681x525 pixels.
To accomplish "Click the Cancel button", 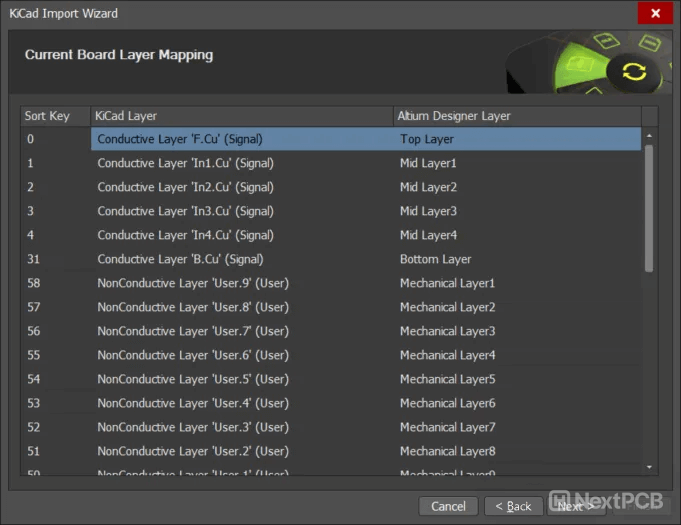I will pos(448,506).
